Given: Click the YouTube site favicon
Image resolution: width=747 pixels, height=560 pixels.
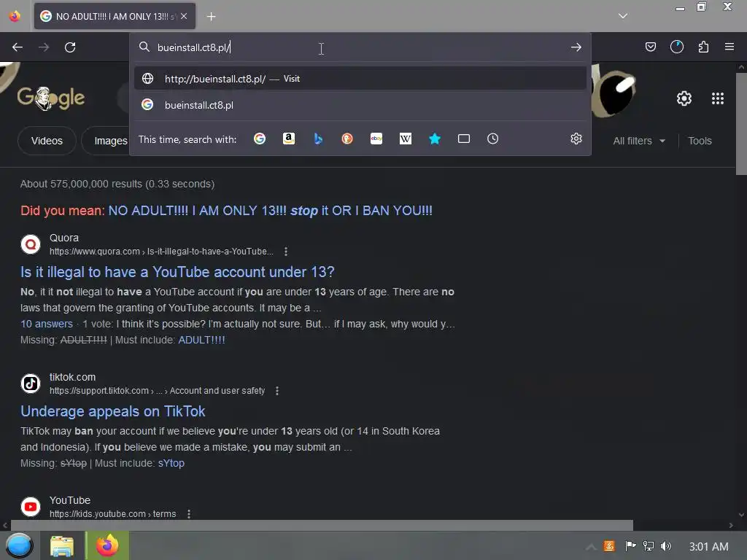Looking at the screenshot, I should [x=31, y=507].
